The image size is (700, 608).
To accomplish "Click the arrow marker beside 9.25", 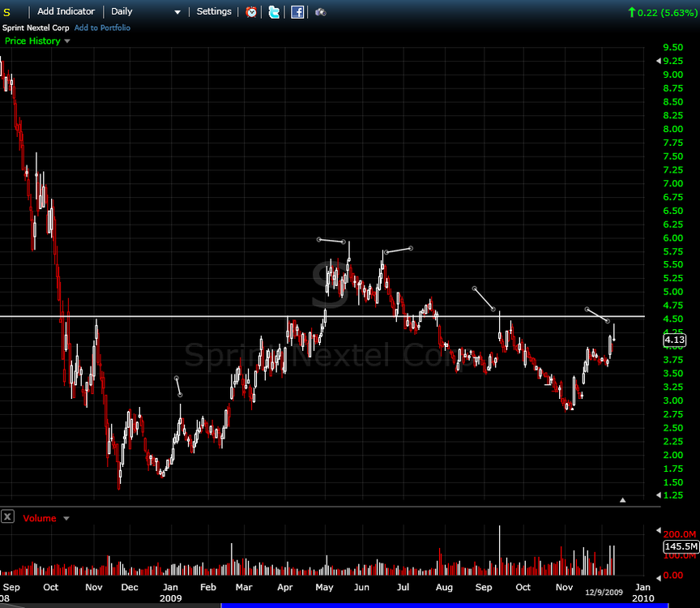I will [659, 61].
